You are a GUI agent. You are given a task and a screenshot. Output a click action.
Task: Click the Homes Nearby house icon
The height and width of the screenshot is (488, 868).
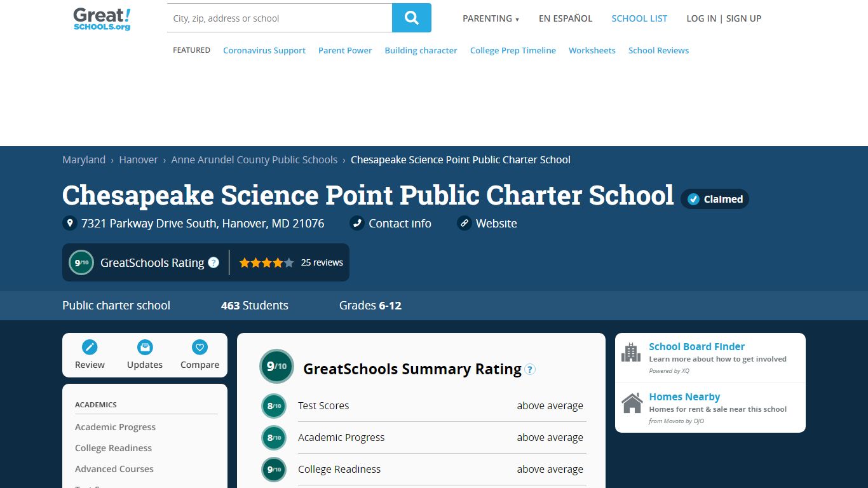[x=632, y=403]
